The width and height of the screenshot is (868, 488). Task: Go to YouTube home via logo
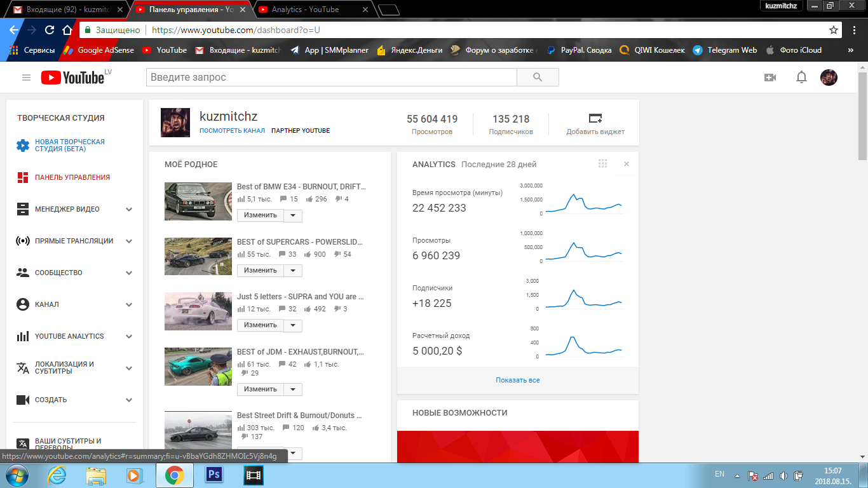[72, 78]
